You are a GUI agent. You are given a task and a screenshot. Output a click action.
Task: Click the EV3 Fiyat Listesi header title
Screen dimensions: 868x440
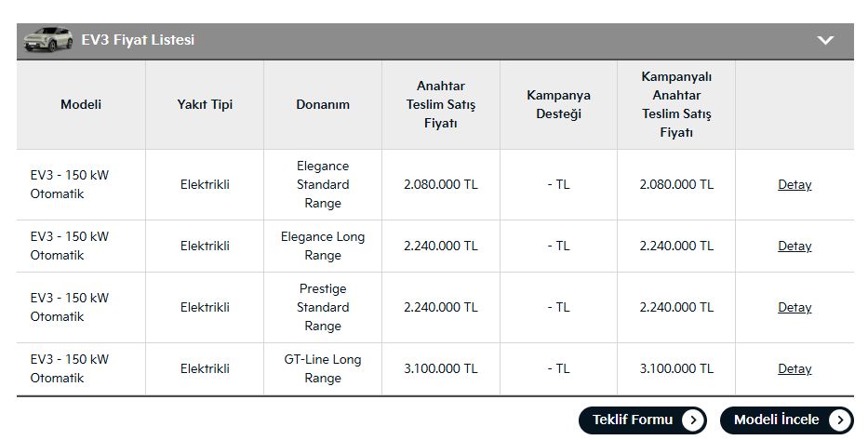click(x=138, y=40)
